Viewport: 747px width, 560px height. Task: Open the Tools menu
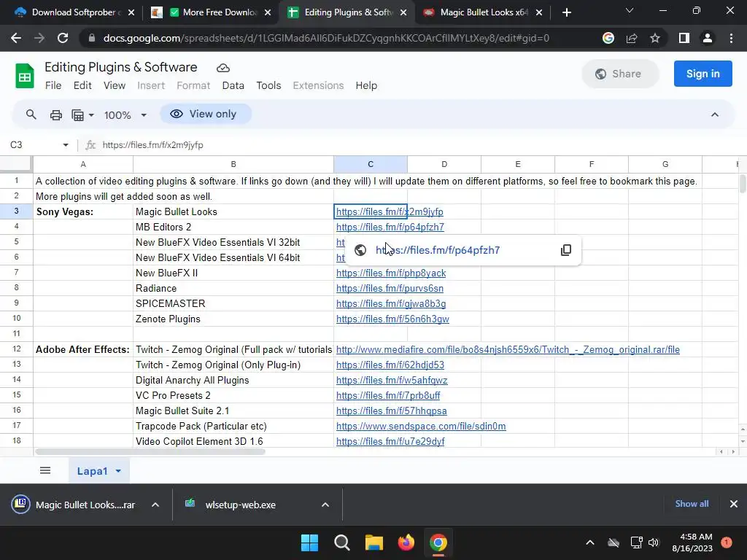point(268,85)
